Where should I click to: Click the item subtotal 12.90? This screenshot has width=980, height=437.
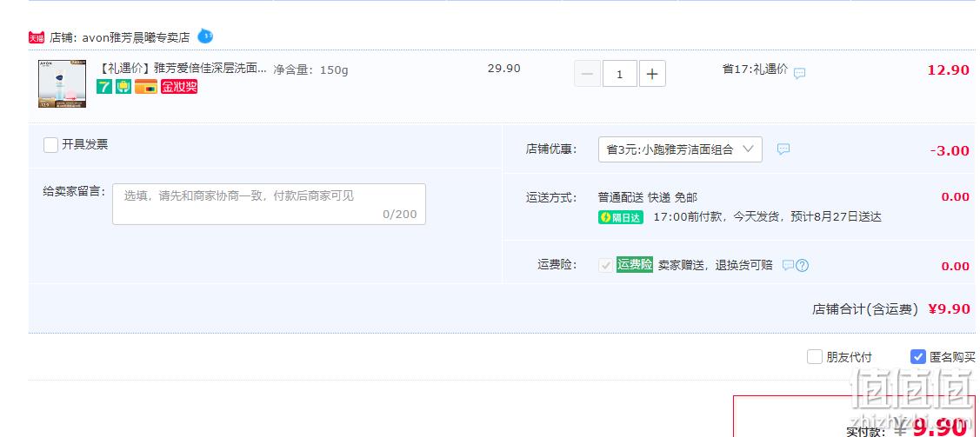tap(948, 70)
